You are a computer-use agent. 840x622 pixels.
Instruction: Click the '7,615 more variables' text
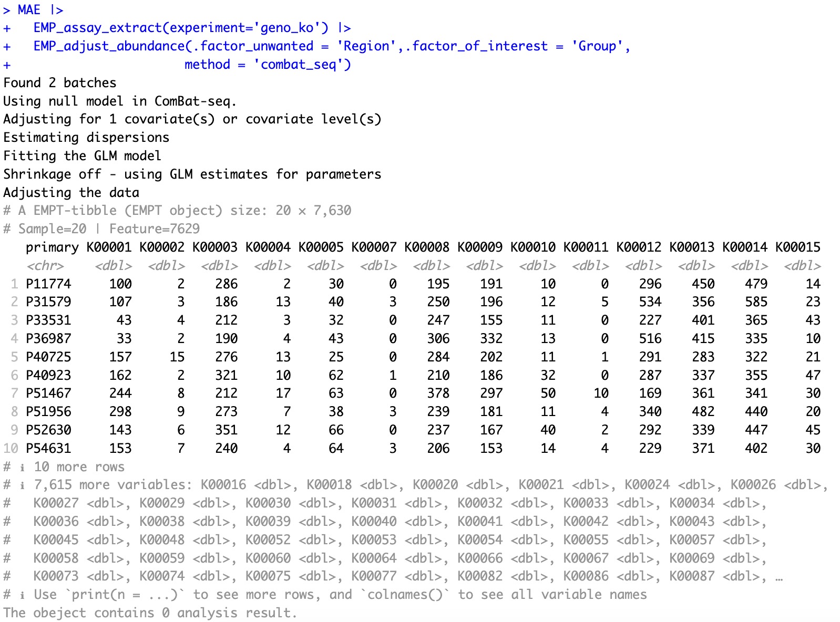[x=109, y=485]
